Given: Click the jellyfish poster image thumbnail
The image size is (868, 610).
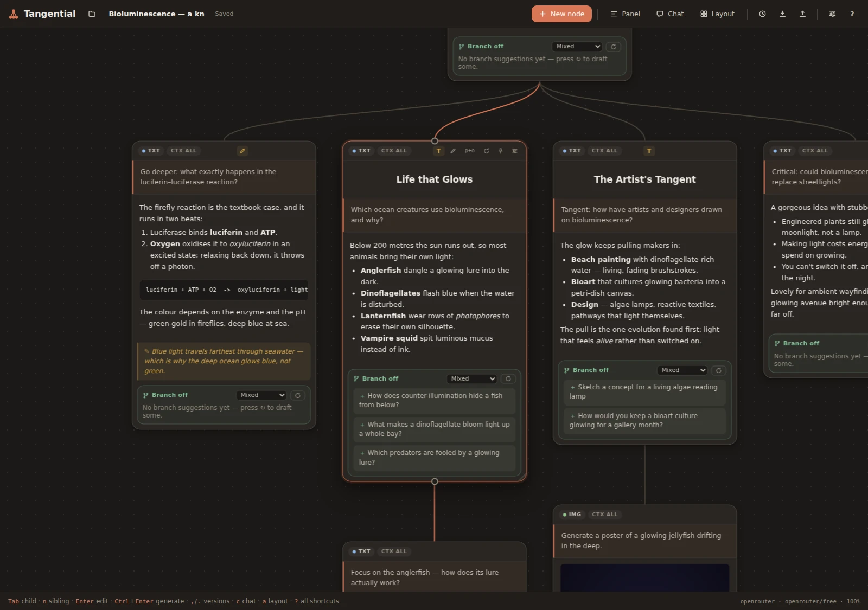Looking at the screenshot, I should click(644, 577).
